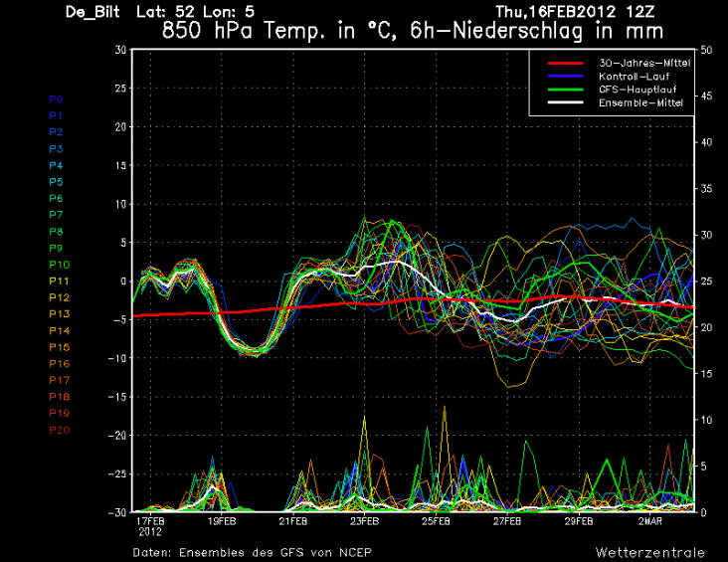Select the Kontroll-Lauf legend text
The image size is (728, 562).
[634, 77]
